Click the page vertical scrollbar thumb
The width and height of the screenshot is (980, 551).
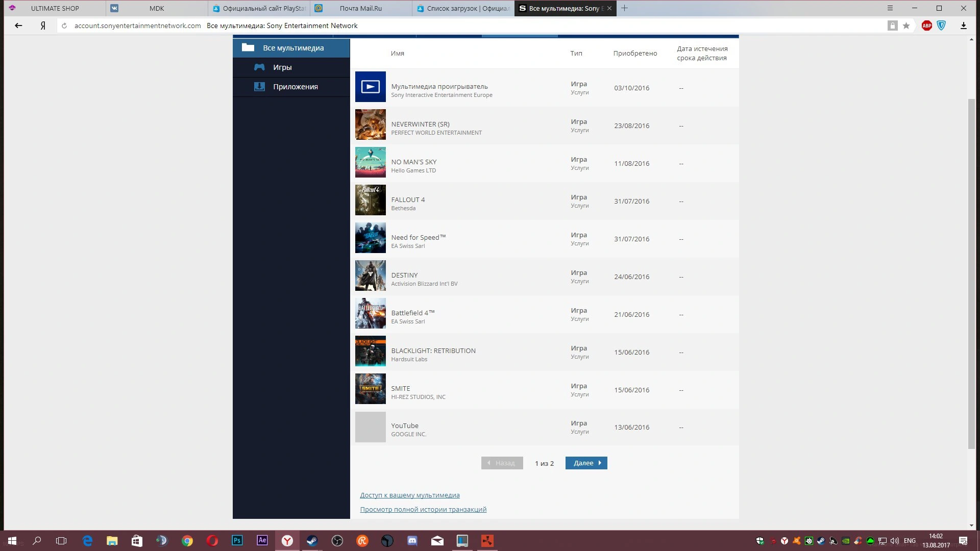pyautogui.click(x=971, y=273)
